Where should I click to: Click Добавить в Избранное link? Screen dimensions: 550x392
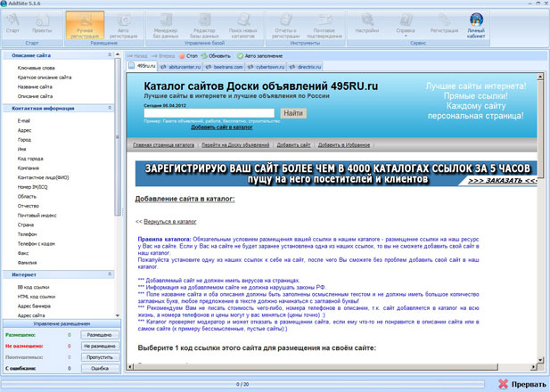pos(344,145)
